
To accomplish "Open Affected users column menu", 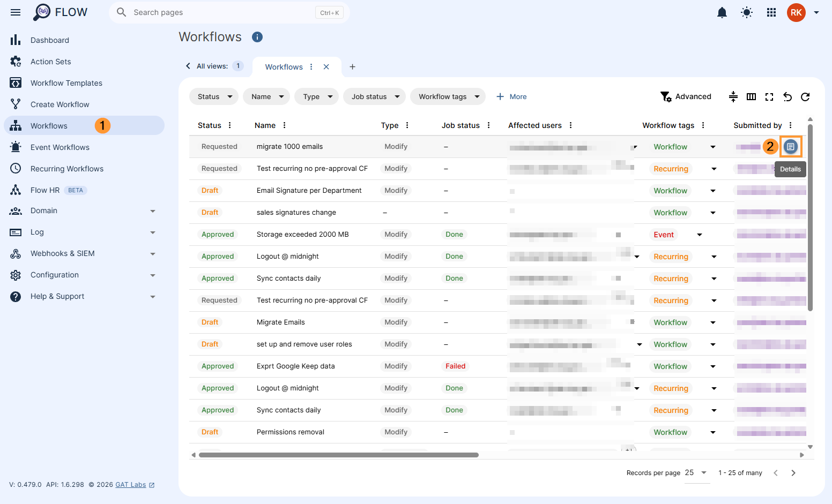I will [x=570, y=125].
